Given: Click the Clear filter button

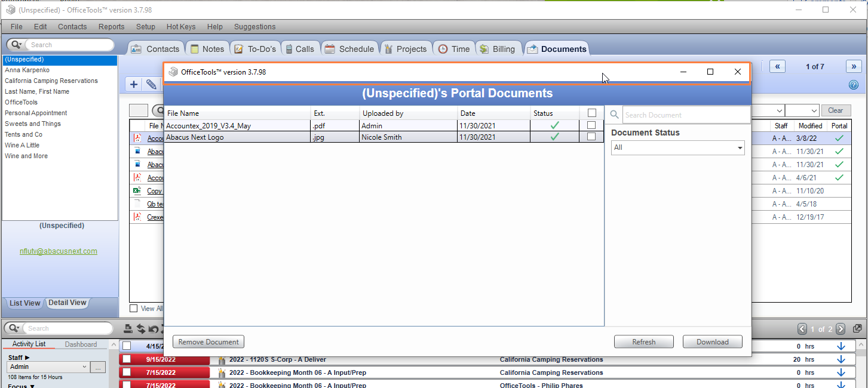Looking at the screenshot, I should tap(836, 110).
